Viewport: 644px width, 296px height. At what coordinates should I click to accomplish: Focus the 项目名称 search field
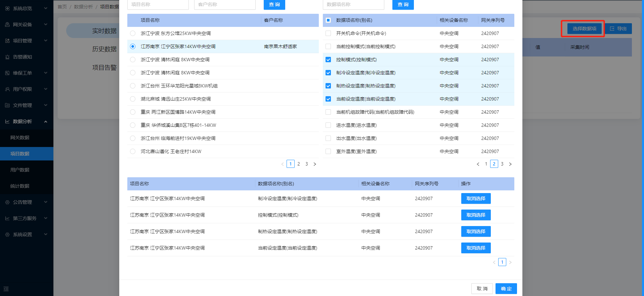[158, 4]
